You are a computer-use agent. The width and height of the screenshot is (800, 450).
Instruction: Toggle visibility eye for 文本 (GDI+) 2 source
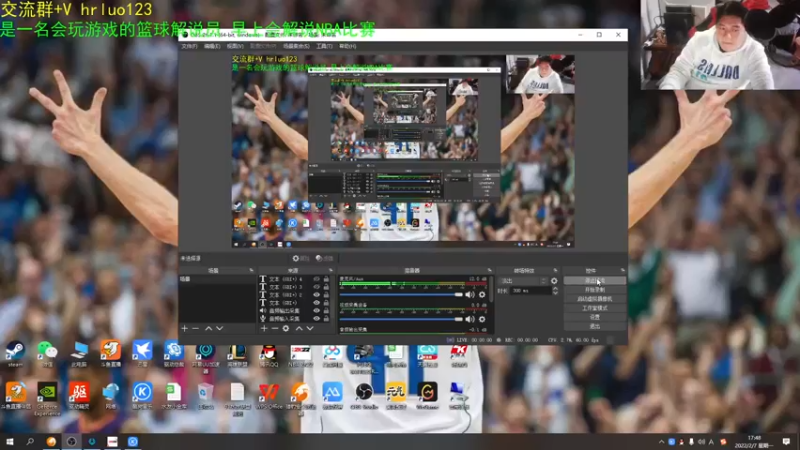[316, 295]
